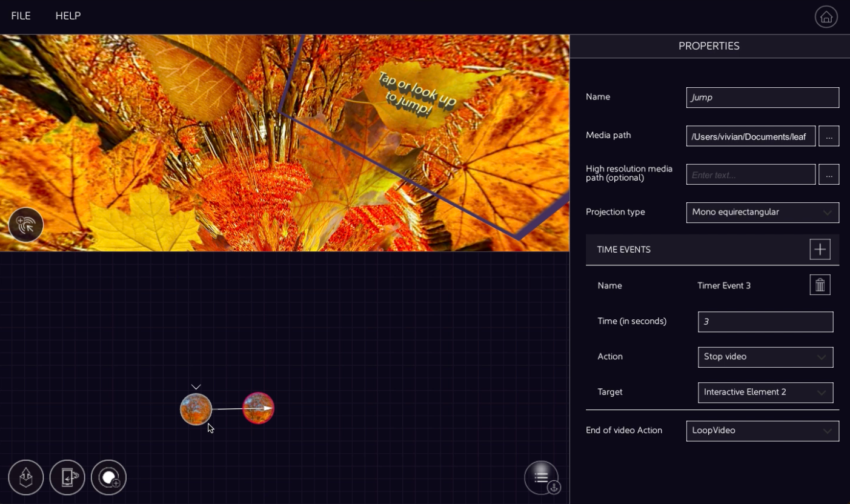Add a new time event with the plus button

(x=820, y=248)
